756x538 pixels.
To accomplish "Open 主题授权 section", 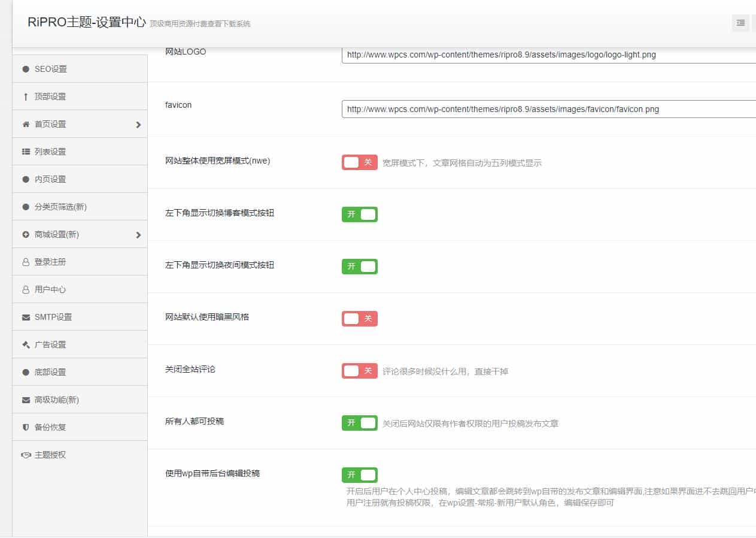I will [80, 455].
